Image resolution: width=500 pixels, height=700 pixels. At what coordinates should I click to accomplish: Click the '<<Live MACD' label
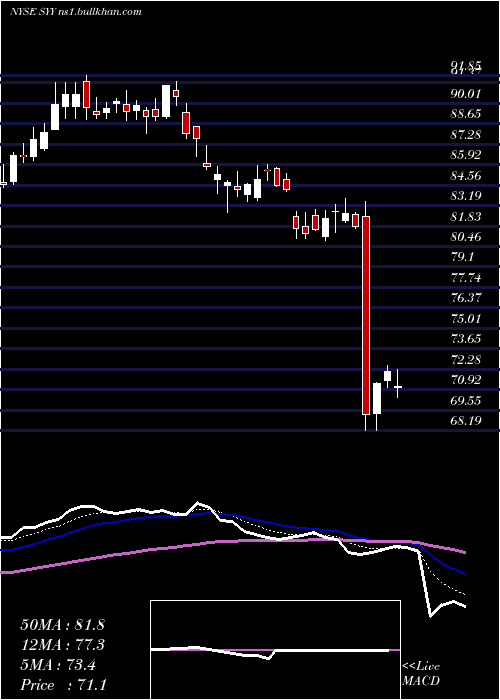click(421, 674)
